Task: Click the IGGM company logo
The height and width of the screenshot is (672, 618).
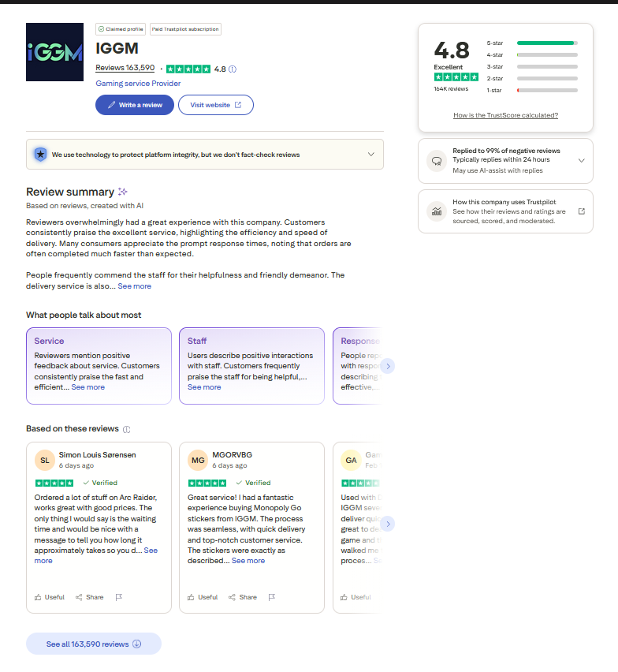Action: [55, 52]
